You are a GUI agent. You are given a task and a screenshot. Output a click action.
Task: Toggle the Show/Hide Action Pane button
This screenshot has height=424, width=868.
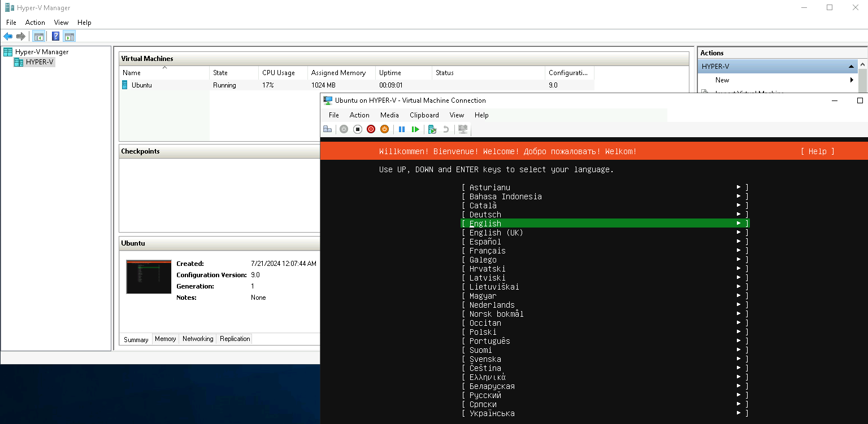tap(69, 37)
